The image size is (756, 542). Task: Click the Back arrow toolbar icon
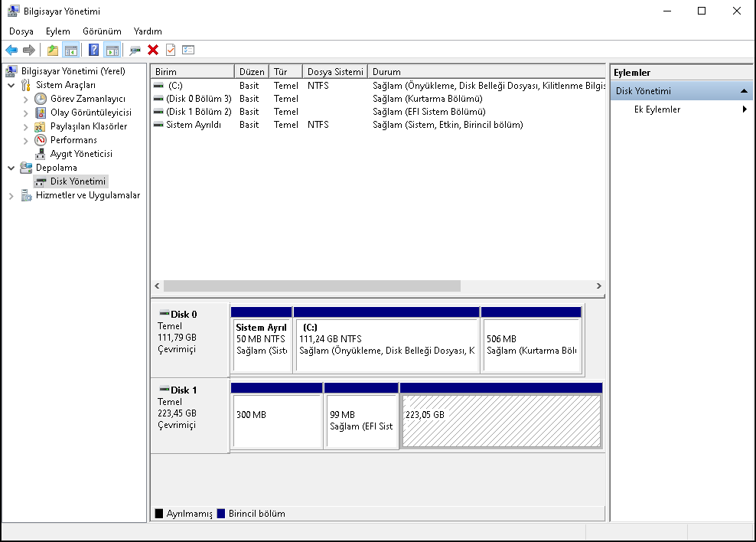tap(11, 50)
